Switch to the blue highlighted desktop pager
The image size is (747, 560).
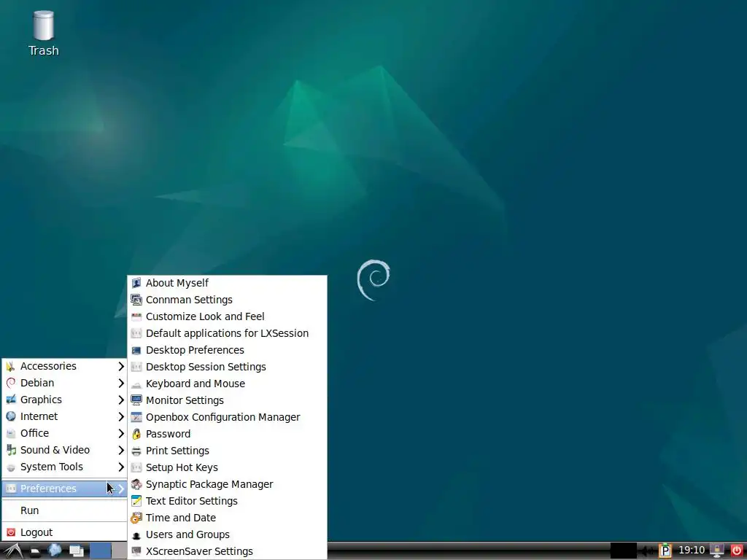[x=101, y=551]
